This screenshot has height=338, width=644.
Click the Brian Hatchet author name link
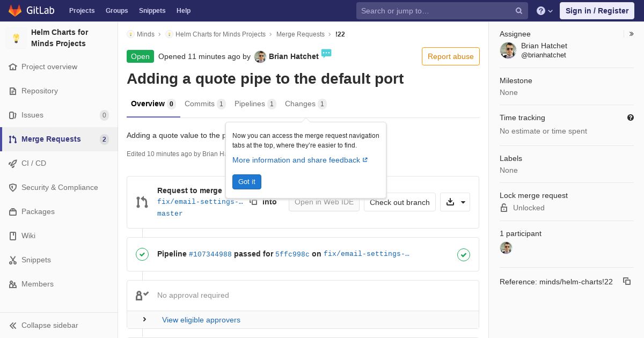(x=294, y=56)
